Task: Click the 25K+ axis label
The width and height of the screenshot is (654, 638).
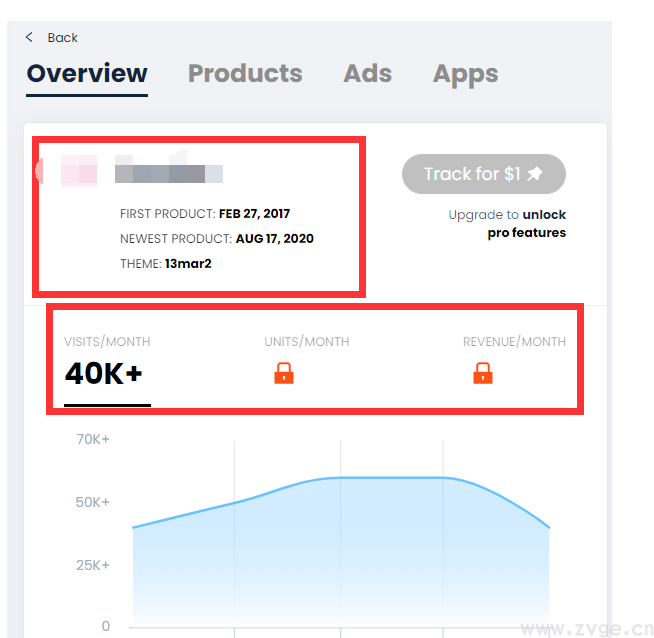Action: (93, 565)
